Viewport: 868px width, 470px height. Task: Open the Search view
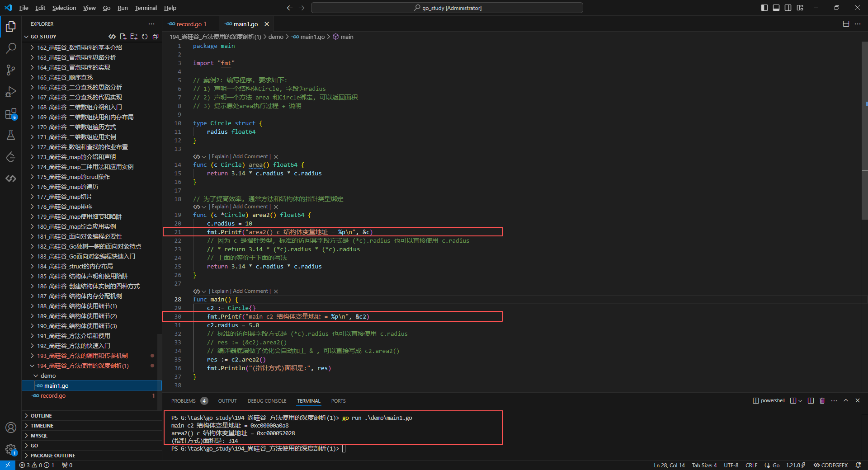pyautogui.click(x=11, y=48)
